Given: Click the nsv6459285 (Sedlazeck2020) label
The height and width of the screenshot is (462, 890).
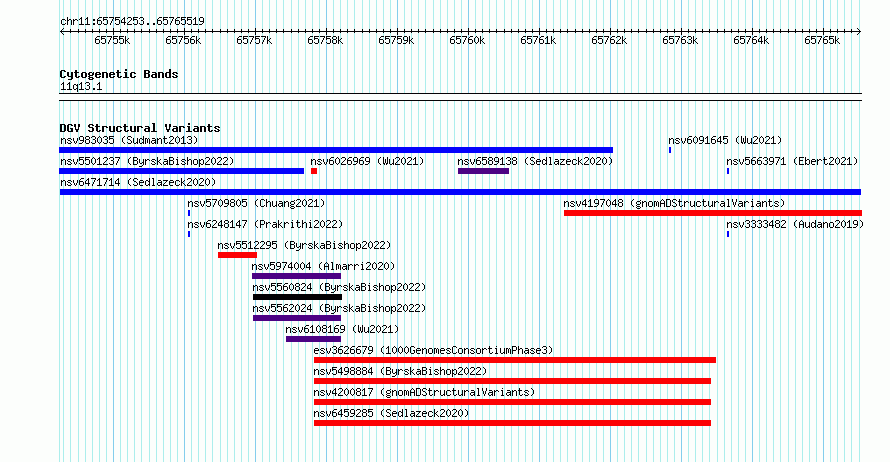Looking at the screenshot, I should coord(391,413).
